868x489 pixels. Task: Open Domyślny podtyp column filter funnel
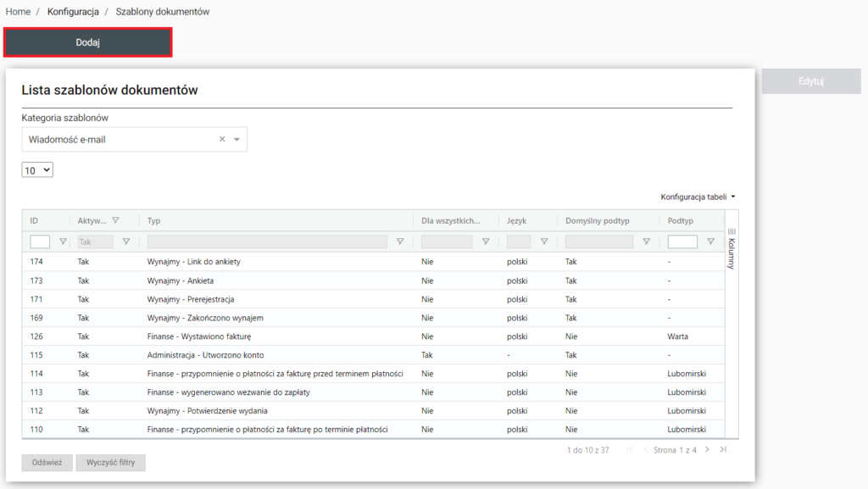pos(646,242)
